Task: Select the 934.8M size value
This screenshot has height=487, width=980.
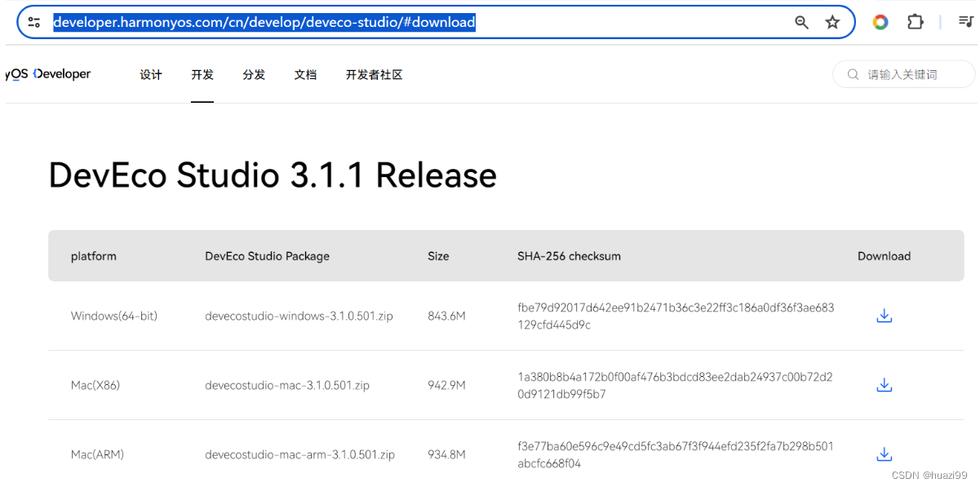Action: pyautogui.click(x=446, y=454)
